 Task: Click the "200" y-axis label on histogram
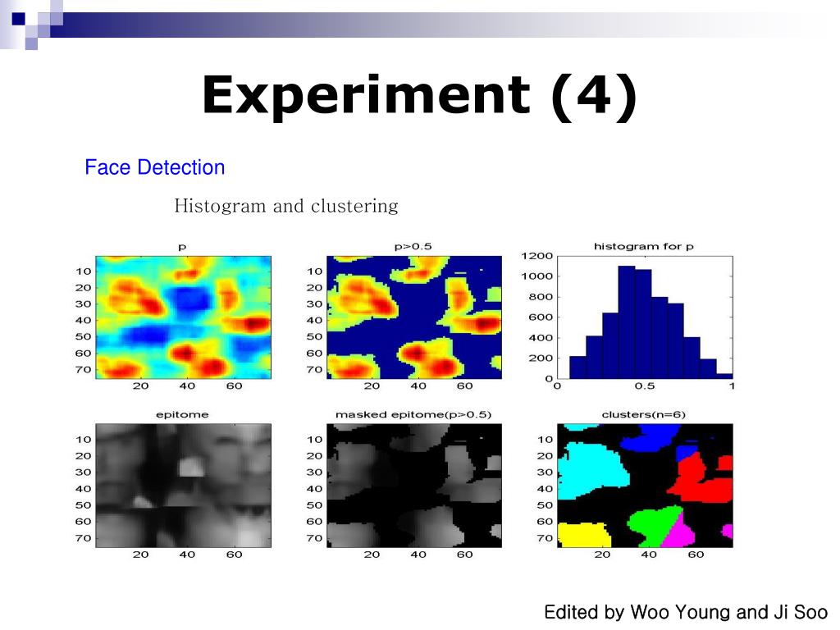point(540,358)
